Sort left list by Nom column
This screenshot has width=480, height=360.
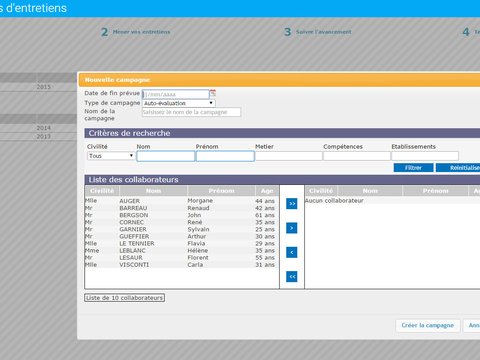coord(153,191)
